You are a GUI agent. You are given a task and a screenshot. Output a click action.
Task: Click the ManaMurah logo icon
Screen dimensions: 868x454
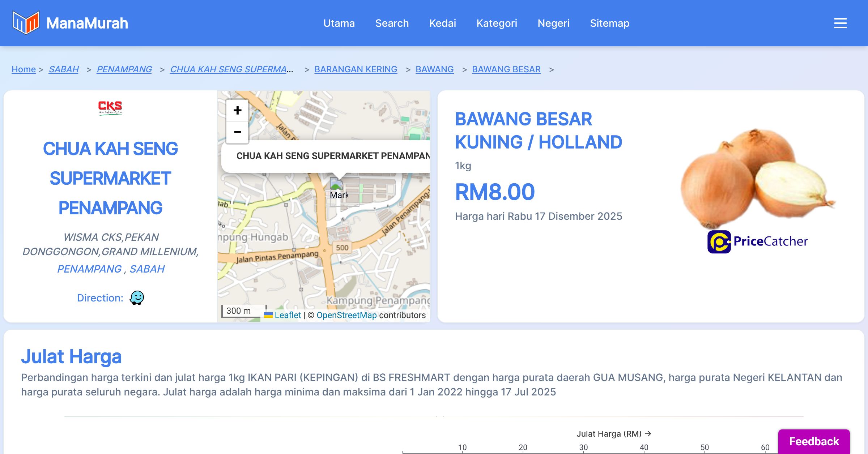[26, 23]
